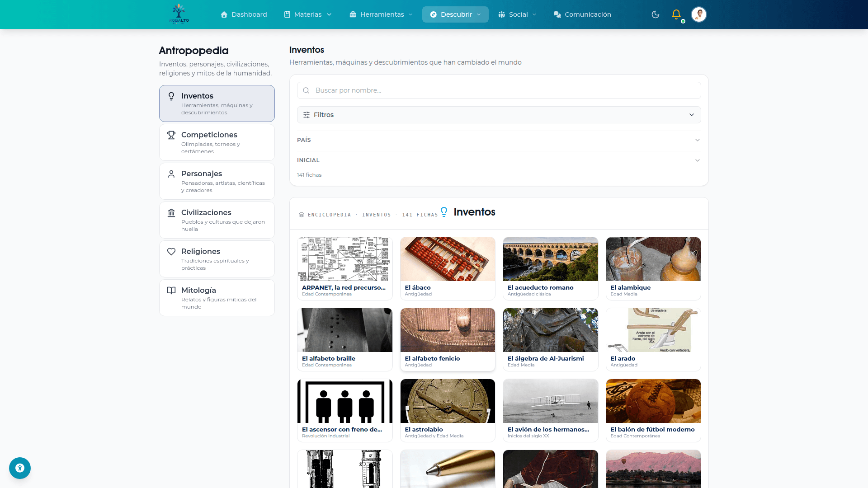
Task: Click the Herramientas toolbox icon
Action: click(353, 14)
